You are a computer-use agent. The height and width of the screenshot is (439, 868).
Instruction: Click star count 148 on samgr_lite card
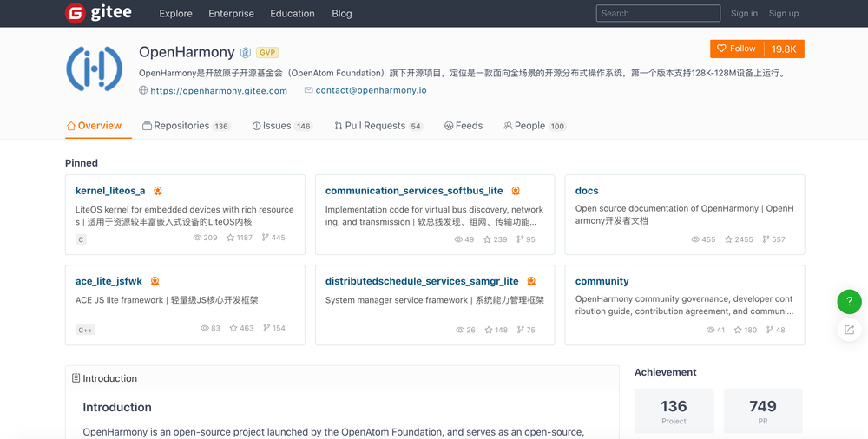[x=496, y=330]
